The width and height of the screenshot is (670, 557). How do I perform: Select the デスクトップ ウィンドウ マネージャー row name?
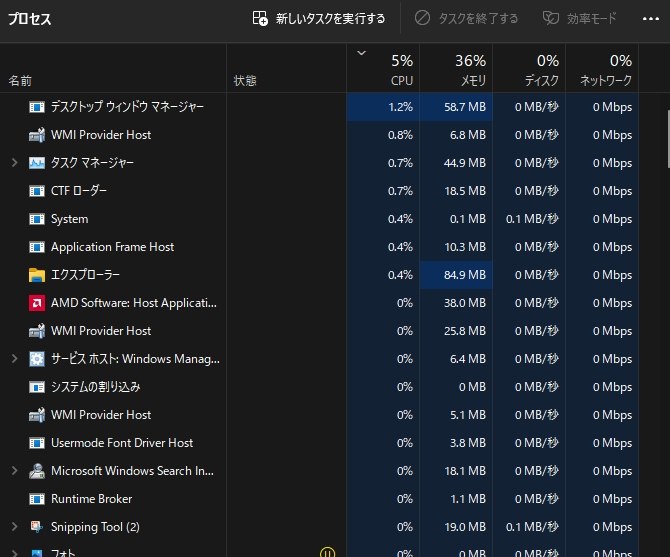tap(127, 107)
